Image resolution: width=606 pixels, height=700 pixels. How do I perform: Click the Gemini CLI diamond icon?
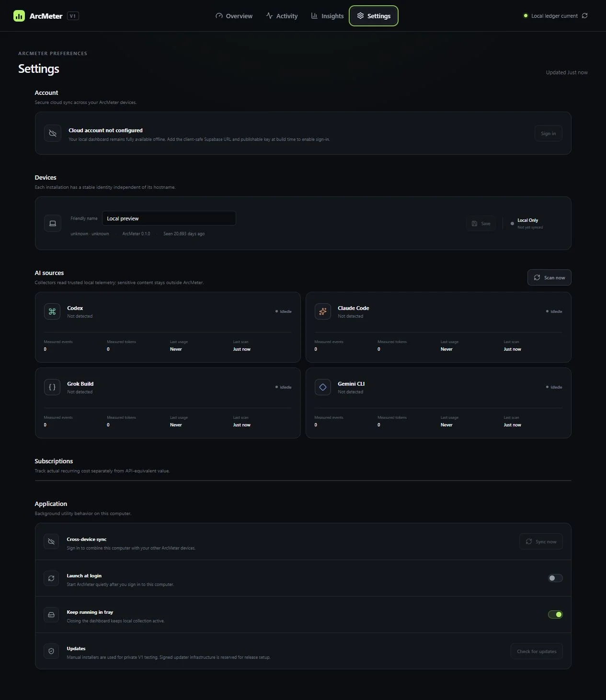323,387
